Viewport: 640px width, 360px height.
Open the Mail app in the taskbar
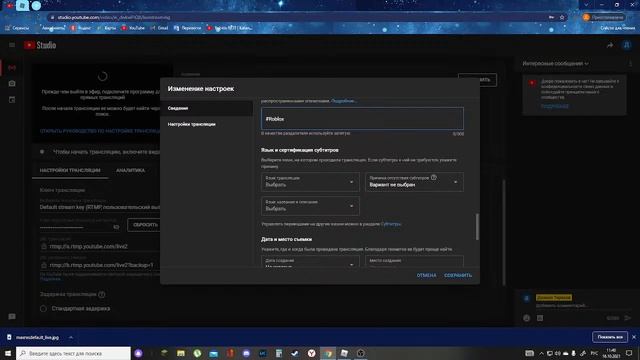(213, 353)
